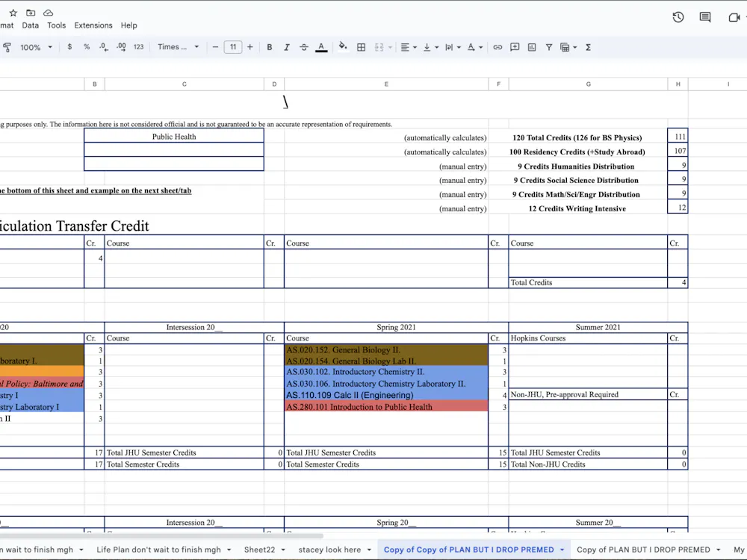This screenshot has width=747, height=560.
Task: Open version history clock icon
Action: tap(678, 18)
